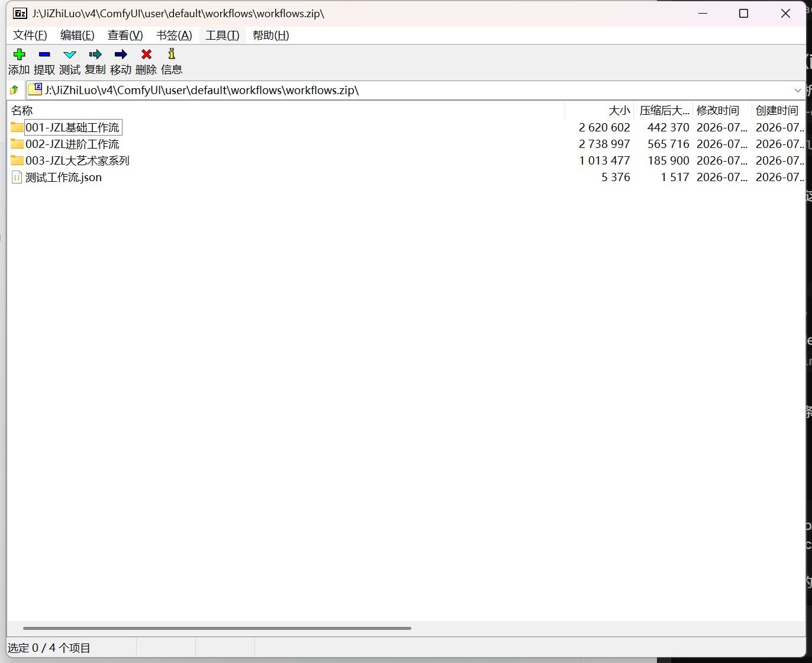Click inside the archive path address field
This screenshot has width=812, height=663.
pos(408,91)
